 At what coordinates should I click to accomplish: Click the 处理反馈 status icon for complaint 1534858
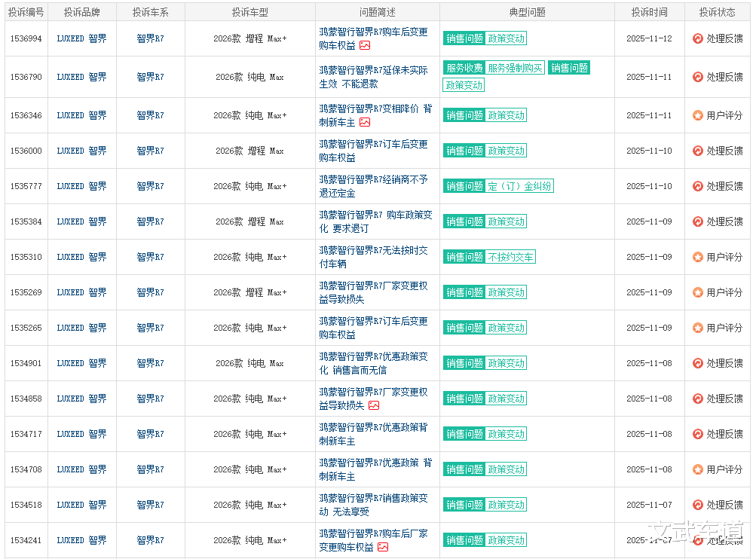[x=698, y=399]
